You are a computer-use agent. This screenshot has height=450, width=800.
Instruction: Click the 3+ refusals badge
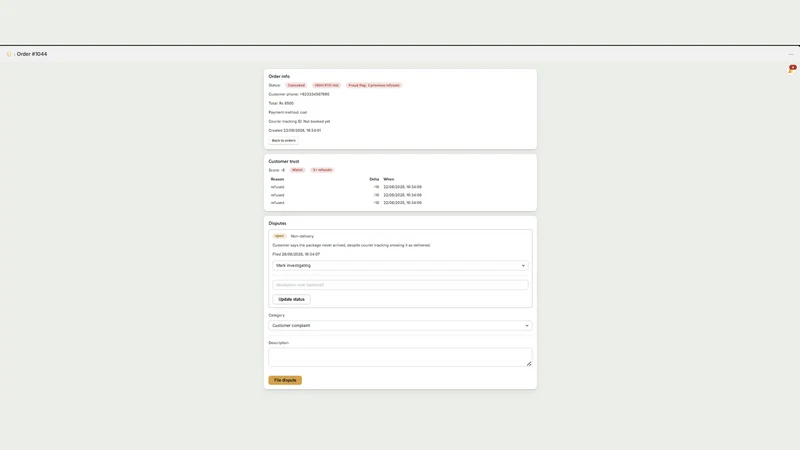[322, 170]
